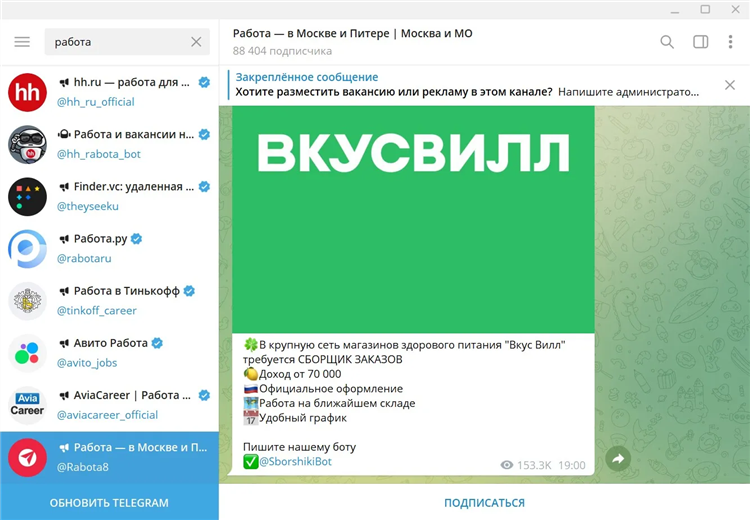Click the hh_rabota_bot robot avatar
The height and width of the screenshot is (520, 750).
tap(27, 144)
